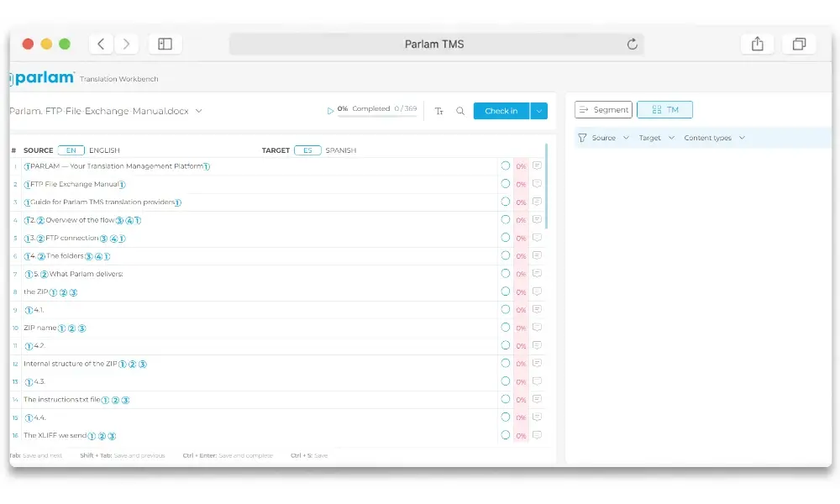This screenshot has height=504, width=840.
Task: Click the completion progress bar
Action: tap(377, 116)
